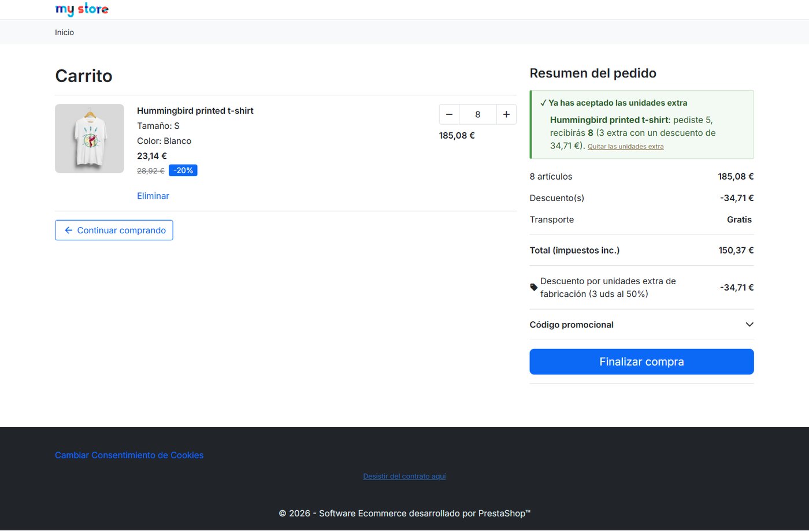Click the Descuento(s) label

(556, 198)
